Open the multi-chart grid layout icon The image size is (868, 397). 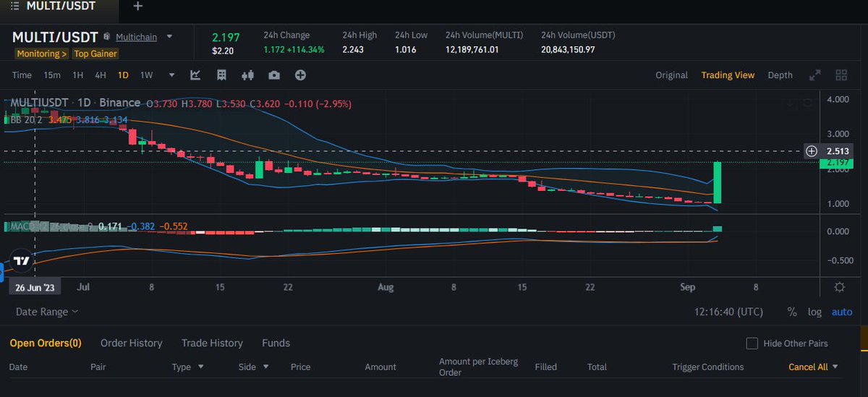pyautogui.click(x=841, y=75)
